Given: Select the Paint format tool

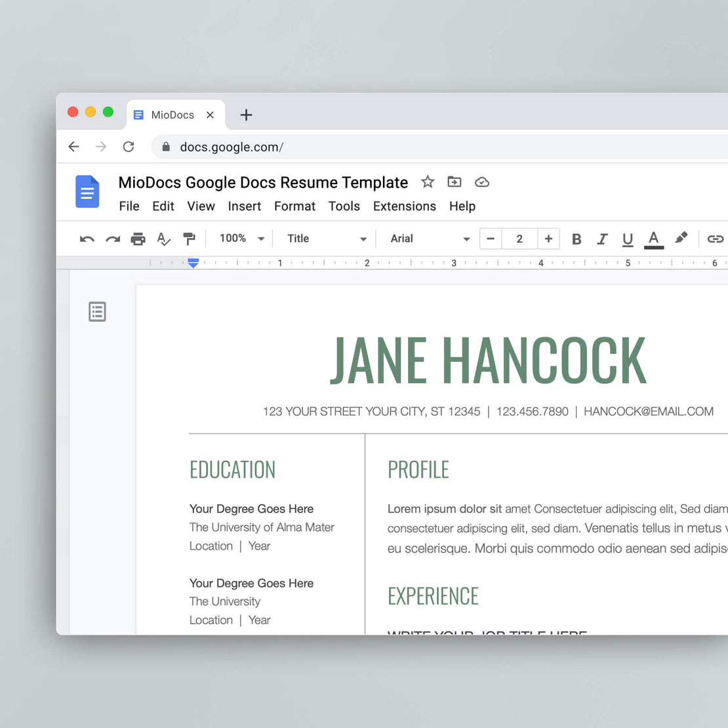Looking at the screenshot, I should [189, 239].
